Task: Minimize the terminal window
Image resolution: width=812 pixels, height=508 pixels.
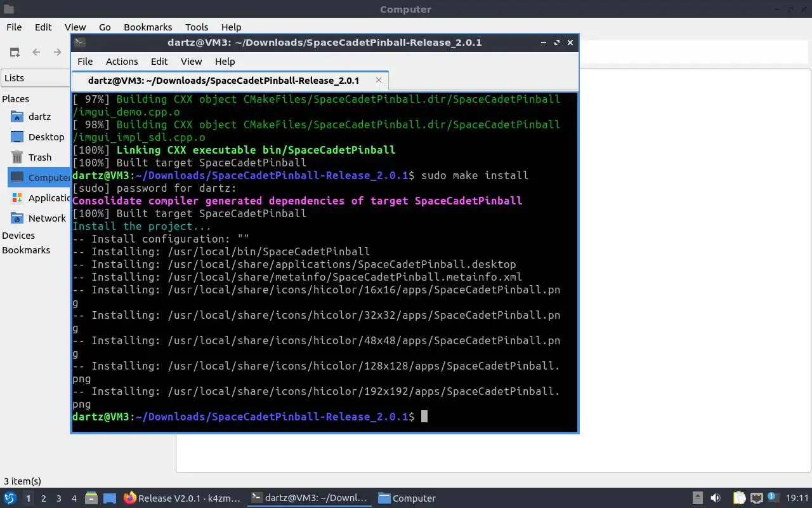Action: pos(543,43)
